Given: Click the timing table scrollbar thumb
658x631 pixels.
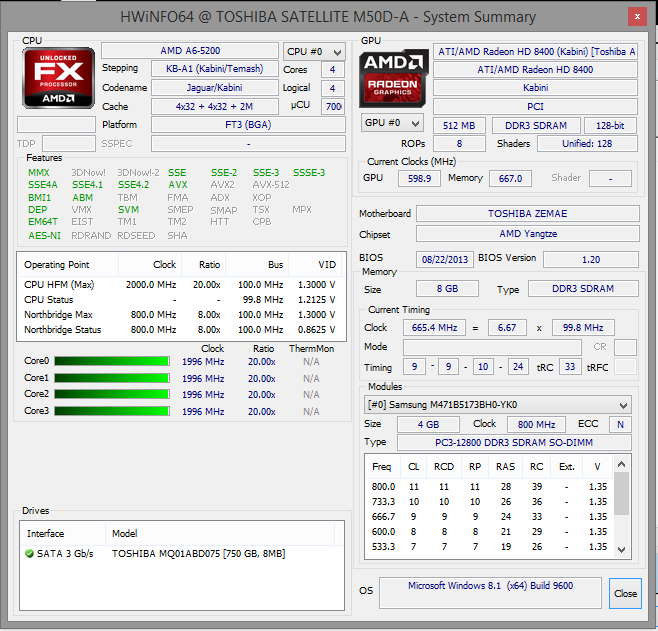Looking at the screenshot, I should 622,493.
